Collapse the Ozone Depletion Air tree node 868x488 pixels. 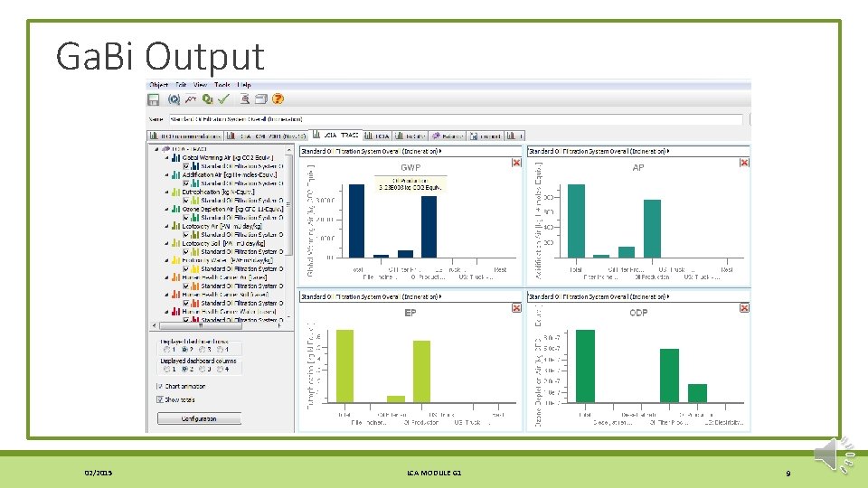(x=166, y=209)
